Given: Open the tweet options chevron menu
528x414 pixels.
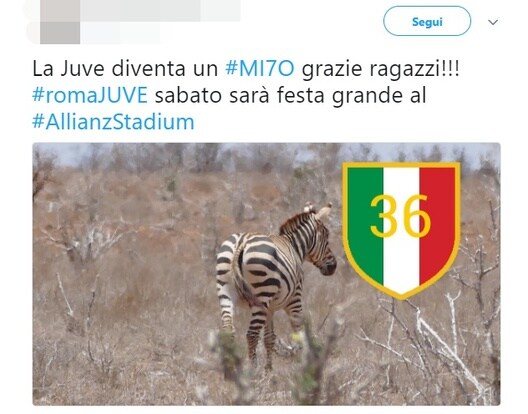Looking at the screenshot, I should click(x=493, y=22).
